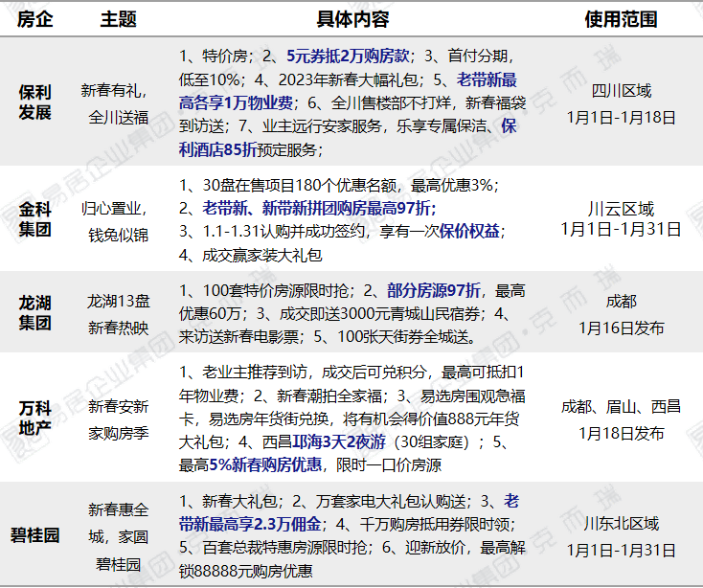Click 金科 date range 1月1日-1月31日

click(621, 230)
